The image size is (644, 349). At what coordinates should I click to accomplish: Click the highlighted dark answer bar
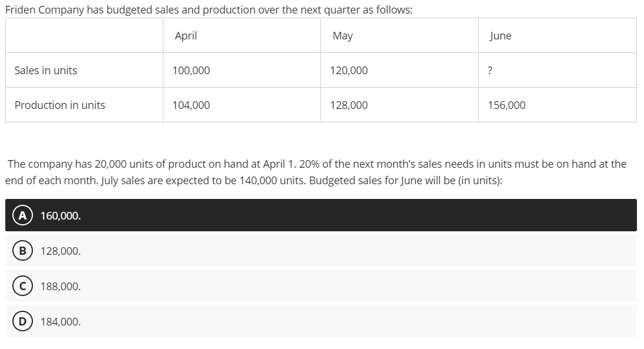pos(321,215)
